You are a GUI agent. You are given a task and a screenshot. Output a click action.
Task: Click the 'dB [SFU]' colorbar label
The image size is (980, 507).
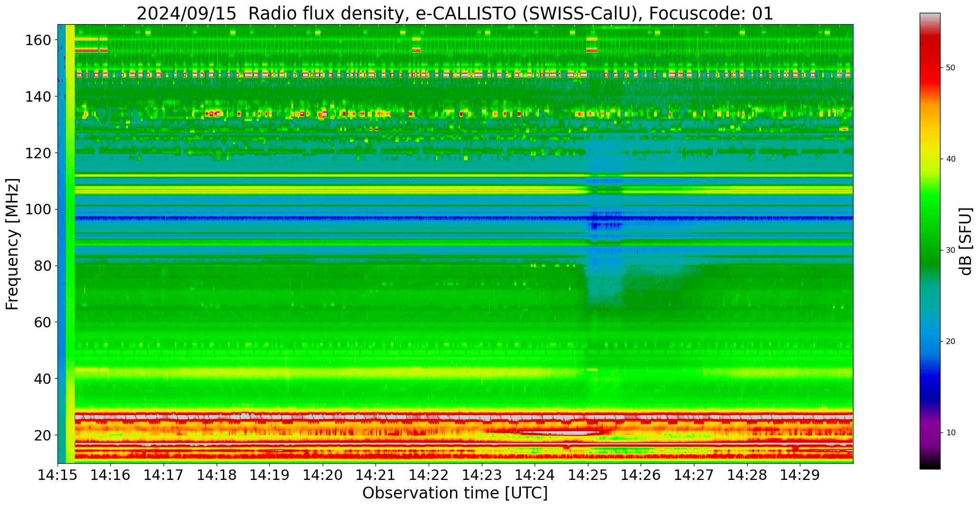tap(966, 241)
